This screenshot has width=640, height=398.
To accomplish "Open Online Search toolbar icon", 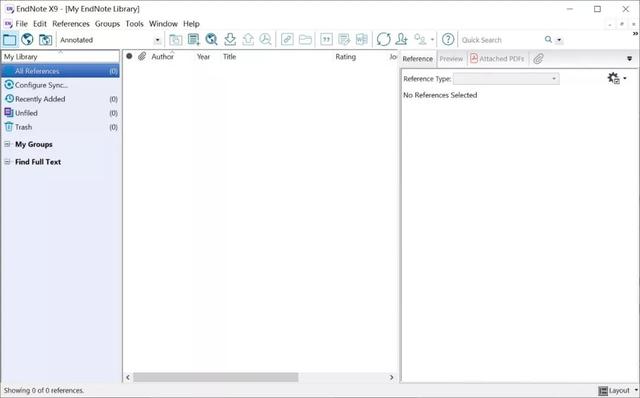I will (x=211, y=40).
